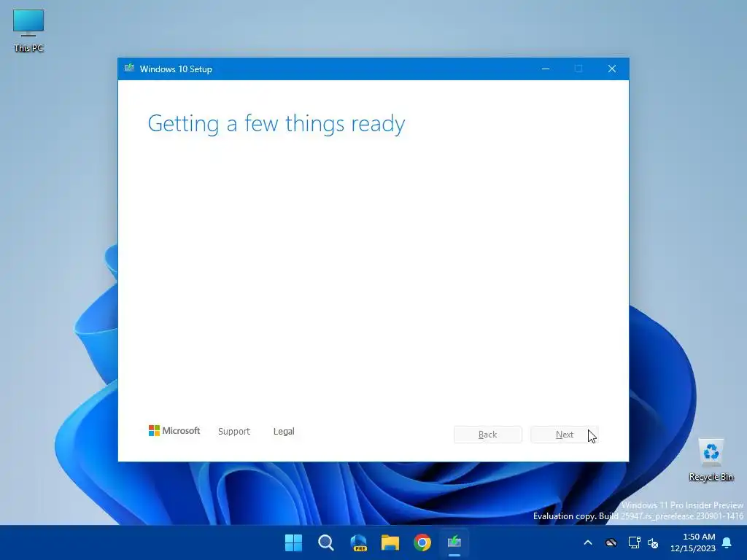Image resolution: width=747 pixels, height=560 pixels.
Task: Open the Windows Start menu
Action: point(293,542)
